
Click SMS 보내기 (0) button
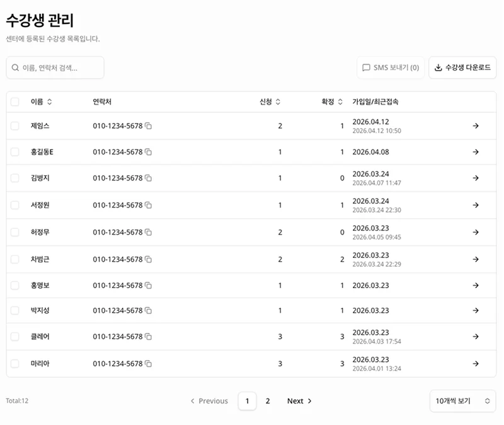pos(391,67)
